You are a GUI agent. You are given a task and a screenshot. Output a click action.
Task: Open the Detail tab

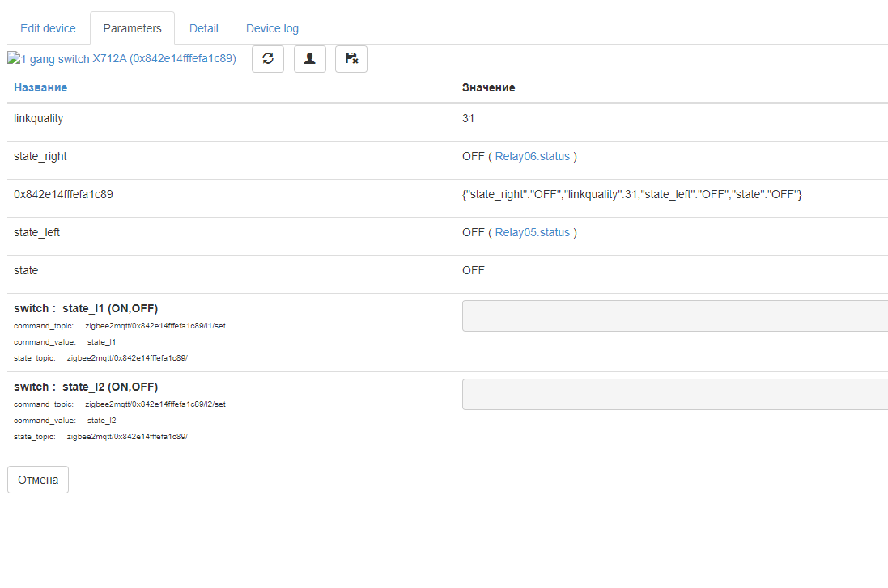pos(204,28)
